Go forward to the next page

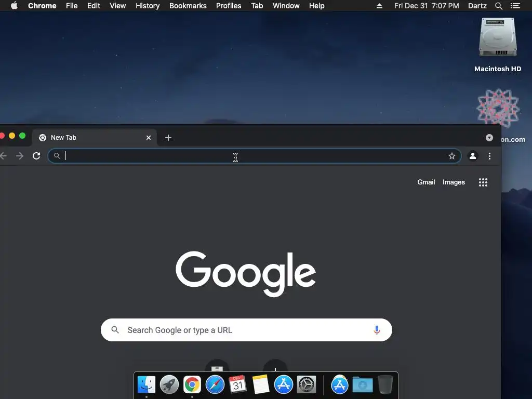pos(20,156)
